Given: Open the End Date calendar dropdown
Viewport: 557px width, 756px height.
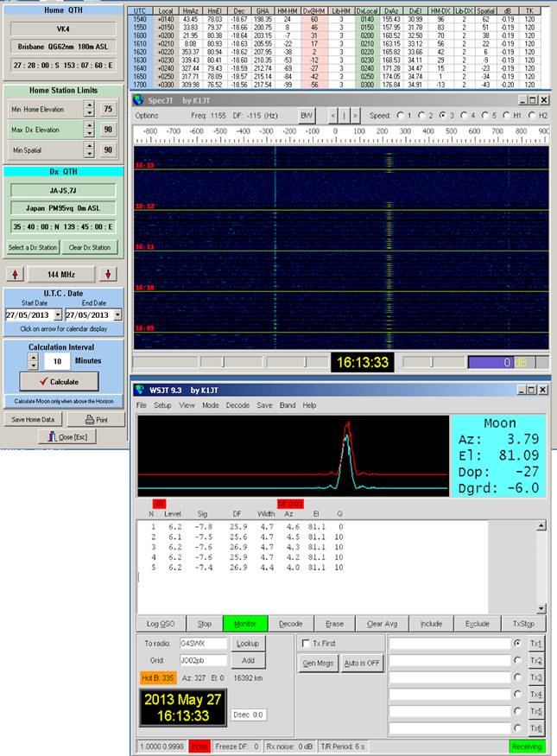Looking at the screenshot, I should 117,315.
